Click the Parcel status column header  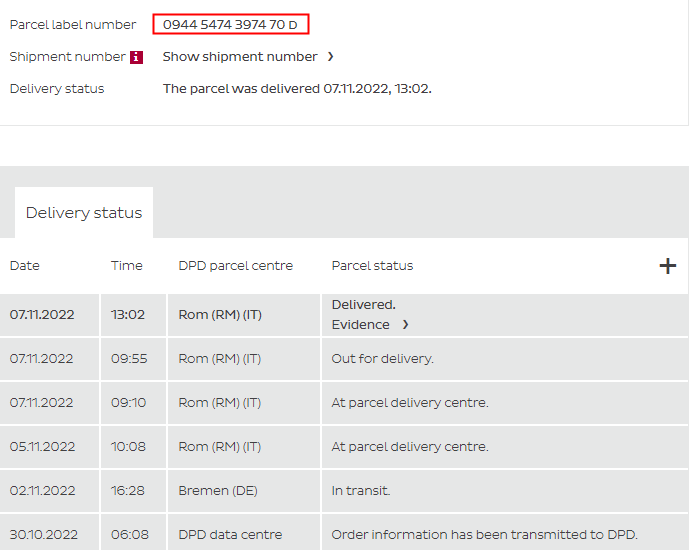372,266
